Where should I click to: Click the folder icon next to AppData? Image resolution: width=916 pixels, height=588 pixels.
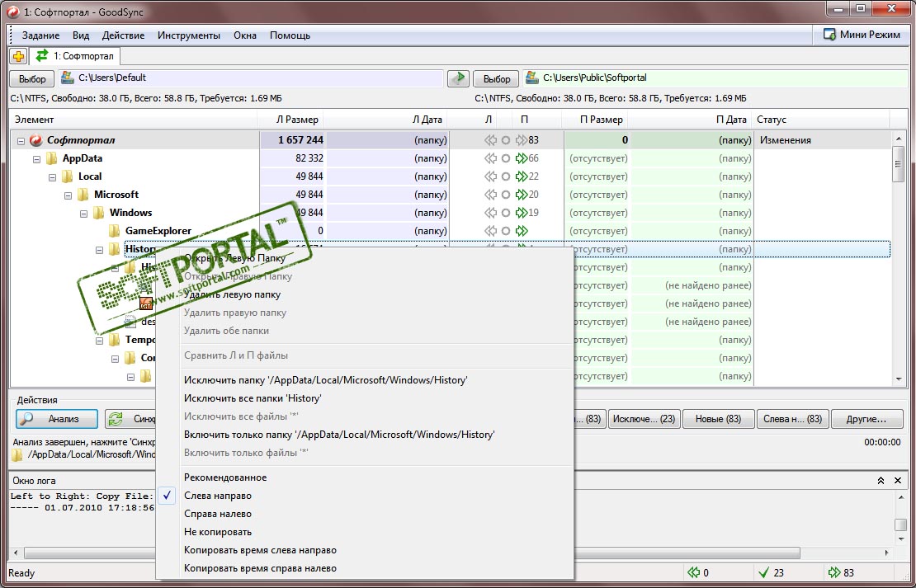(52, 158)
